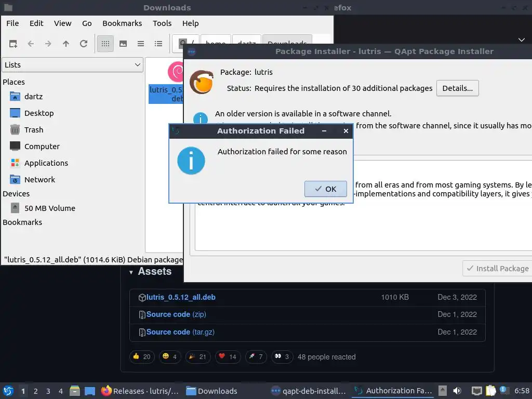Click heart reaction with 14

coord(228,356)
